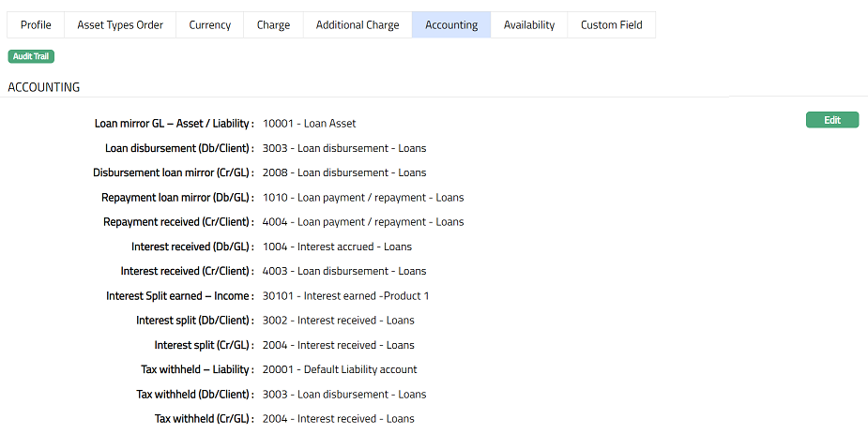Select the Currency tab
Screen dimensions: 868x434
point(209,25)
